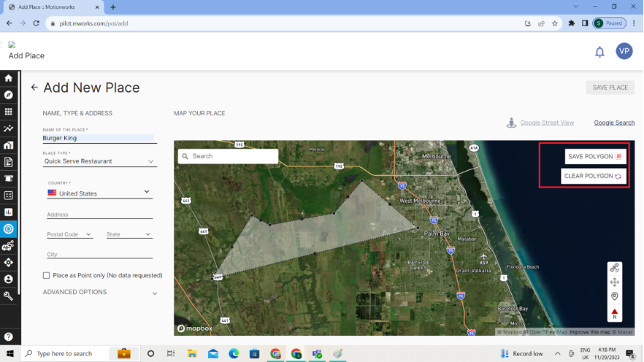Open the Windows notification center

(x=630, y=353)
